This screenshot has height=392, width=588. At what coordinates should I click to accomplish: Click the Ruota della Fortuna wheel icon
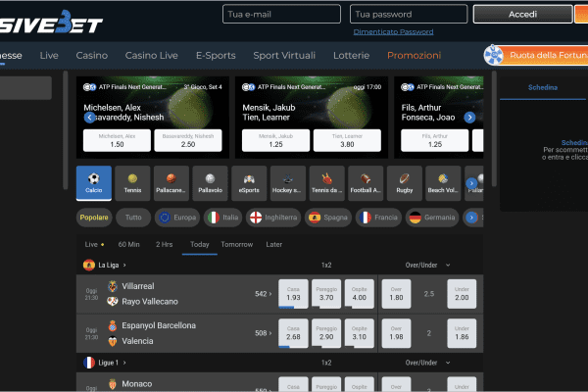click(494, 55)
